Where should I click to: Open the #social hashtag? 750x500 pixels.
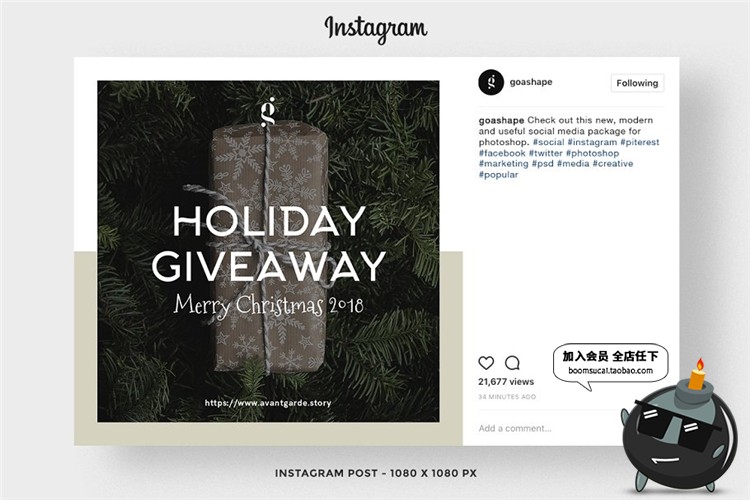tap(549, 142)
